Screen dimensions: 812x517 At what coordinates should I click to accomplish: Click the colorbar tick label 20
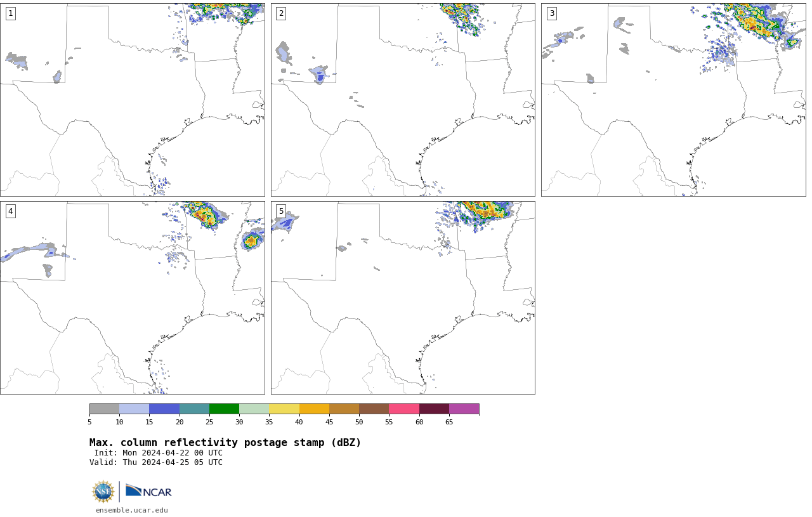180,422
